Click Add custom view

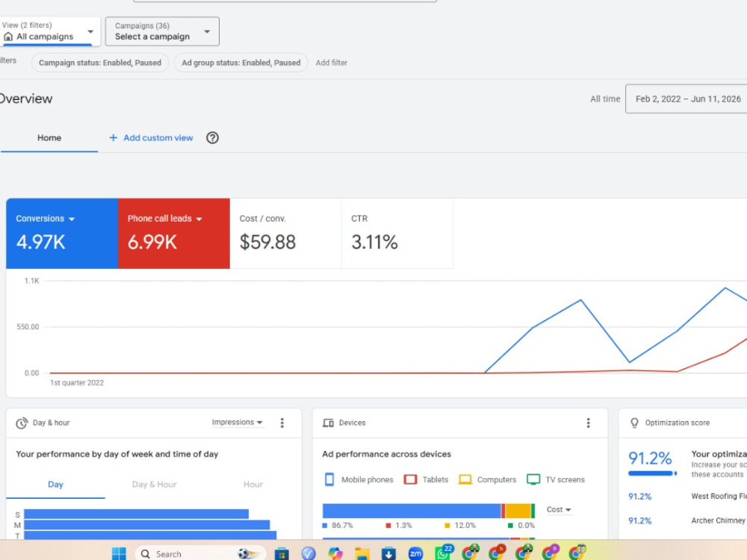pyautogui.click(x=151, y=137)
